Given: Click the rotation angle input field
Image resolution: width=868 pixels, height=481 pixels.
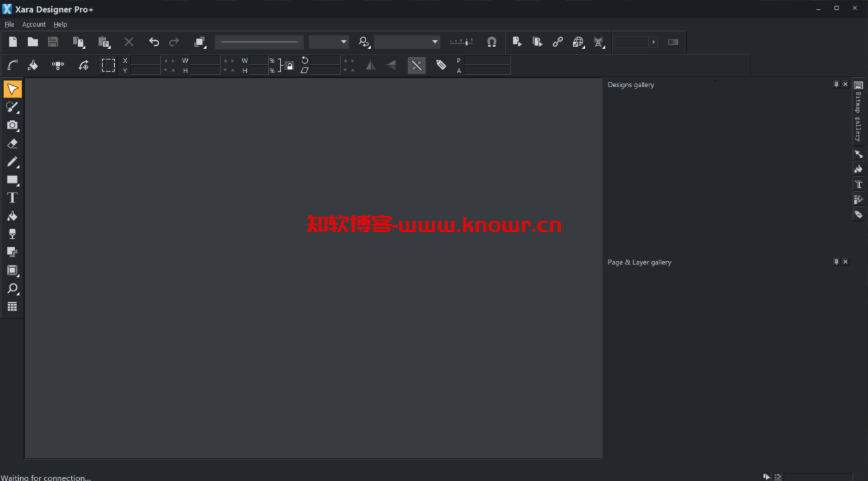Looking at the screenshot, I should click(x=325, y=60).
